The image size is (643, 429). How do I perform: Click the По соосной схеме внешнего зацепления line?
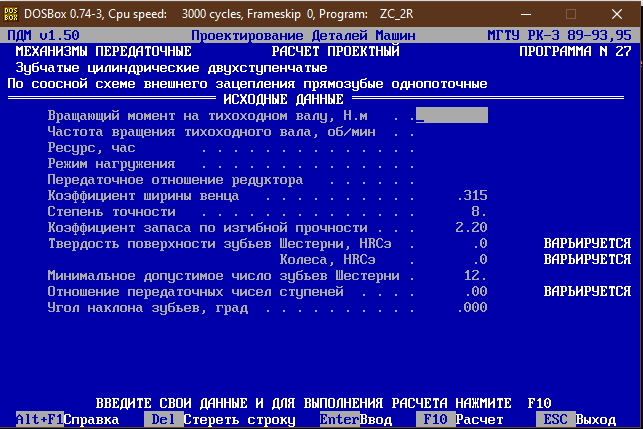(x=247, y=84)
